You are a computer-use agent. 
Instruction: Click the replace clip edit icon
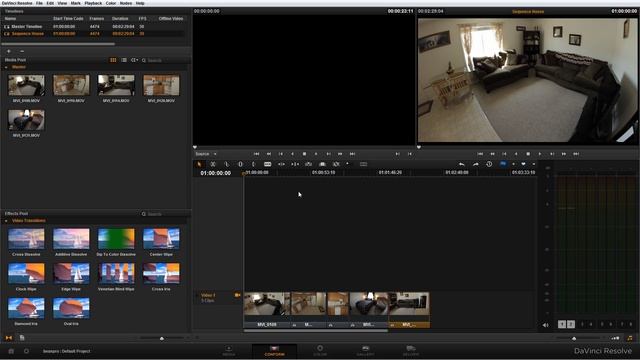point(309,164)
